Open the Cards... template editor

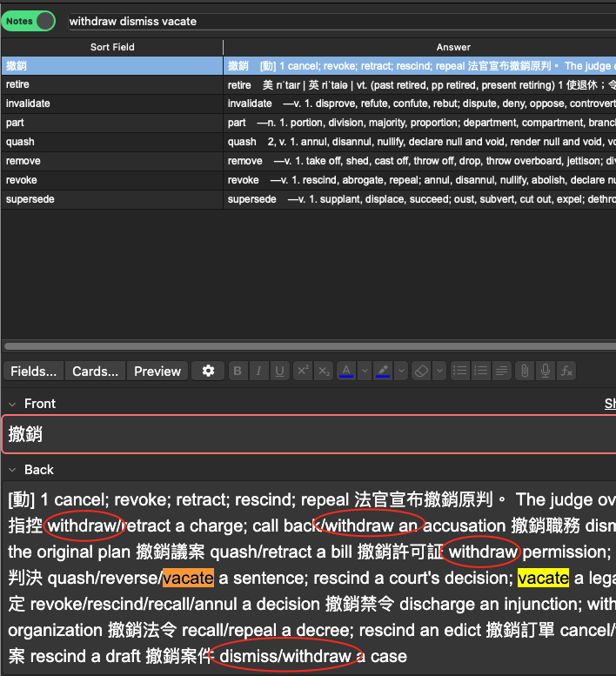pyautogui.click(x=95, y=371)
